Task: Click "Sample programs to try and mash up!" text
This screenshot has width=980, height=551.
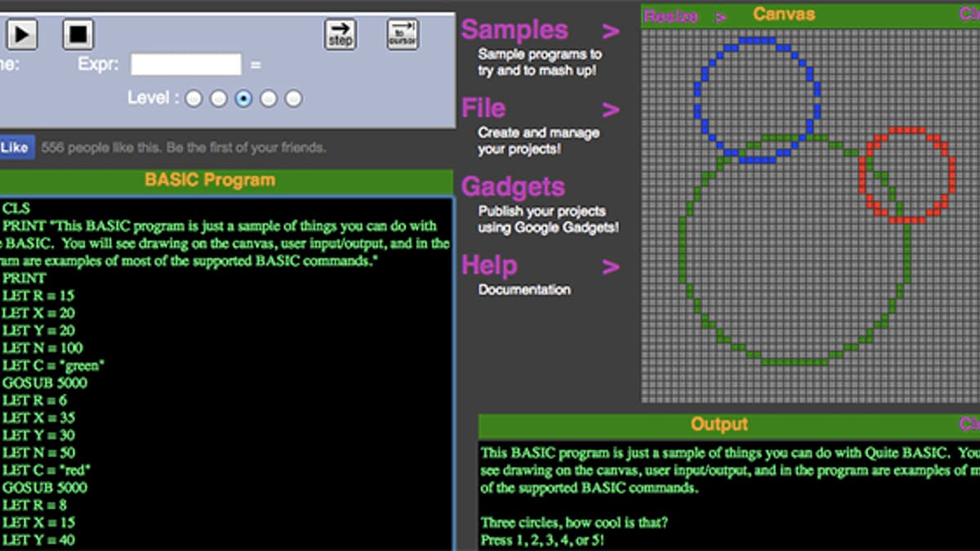Action: click(539, 63)
